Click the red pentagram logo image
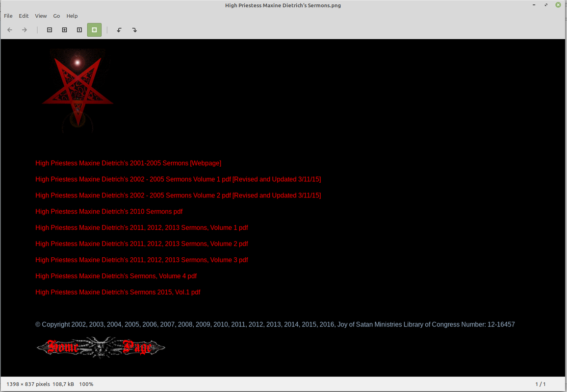This screenshot has height=392, width=567. click(77, 90)
